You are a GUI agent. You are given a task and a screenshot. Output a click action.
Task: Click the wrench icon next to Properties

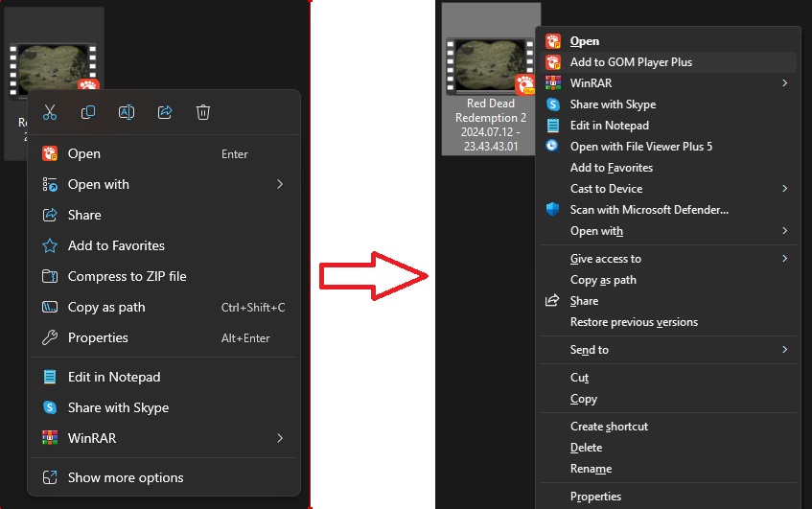click(50, 337)
